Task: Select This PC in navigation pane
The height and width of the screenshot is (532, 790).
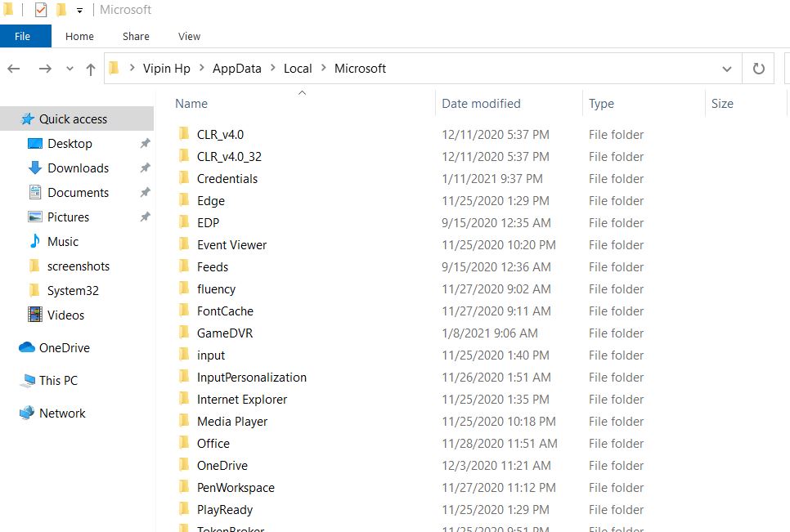Action: tap(58, 381)
